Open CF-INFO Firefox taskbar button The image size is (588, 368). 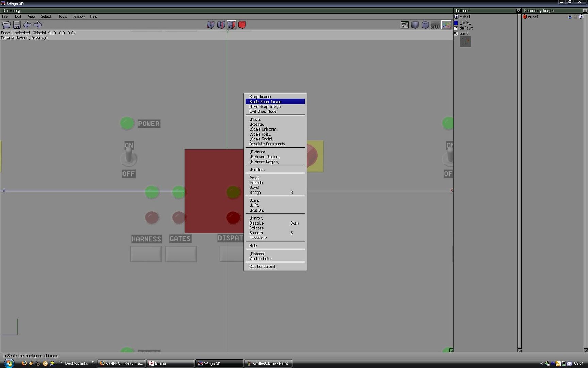121,363
